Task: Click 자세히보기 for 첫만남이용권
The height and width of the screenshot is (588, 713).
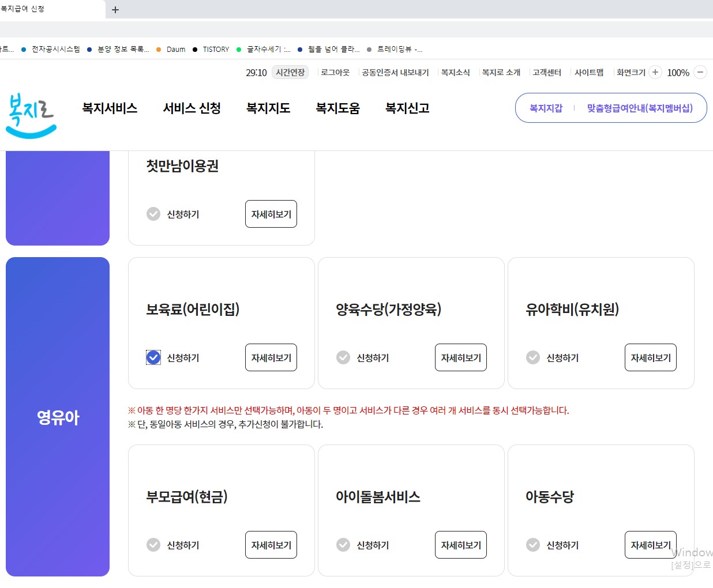Action: 271,214
